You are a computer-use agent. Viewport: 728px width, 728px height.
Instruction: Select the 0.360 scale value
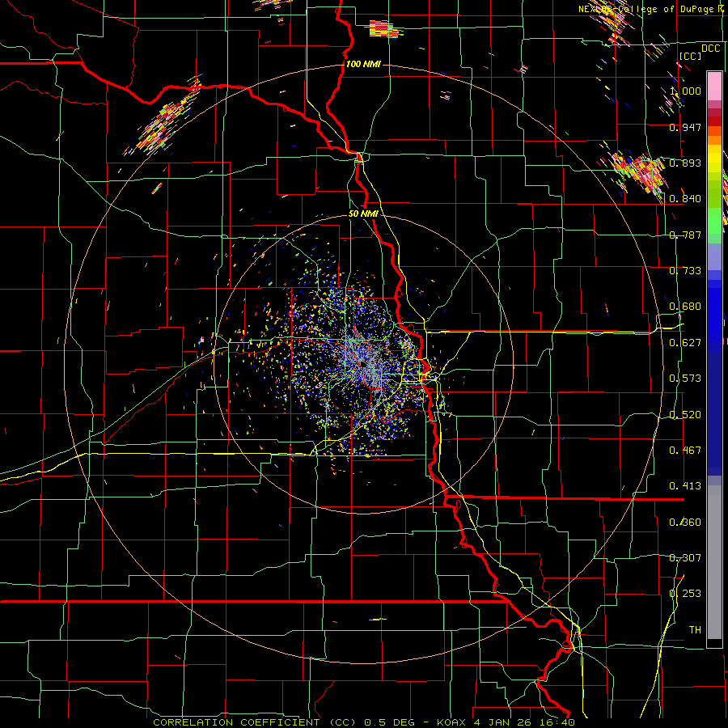pyautogui.click(x=685, y=523)
